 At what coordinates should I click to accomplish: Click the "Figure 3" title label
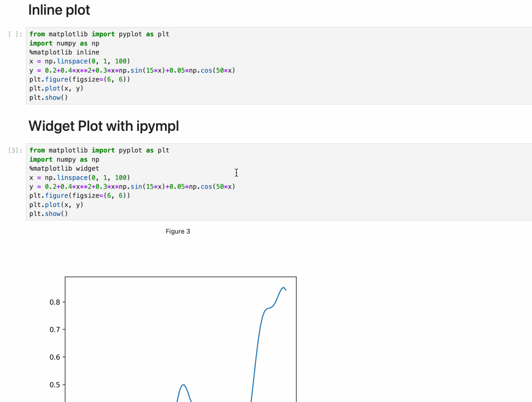[178, 231]
